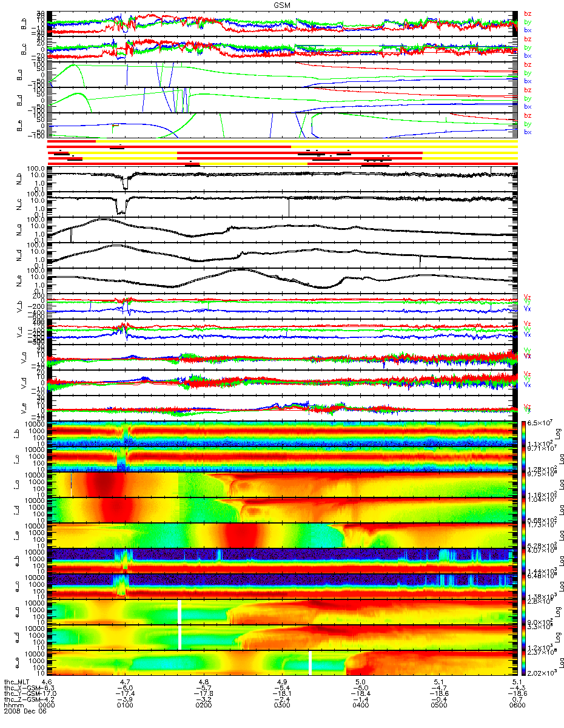Click the red bz legend of B_b panel
The width and height of the screenshot is (564, 728).
tap(528, 14)
